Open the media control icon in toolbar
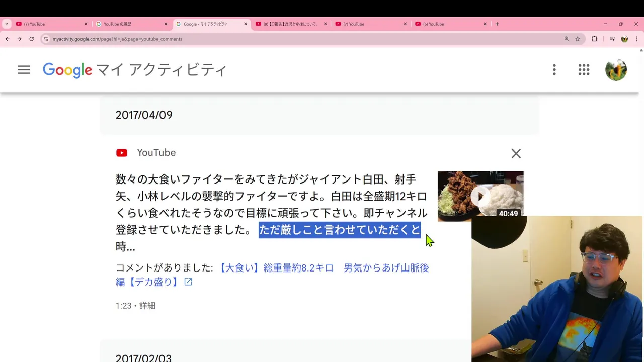644x362 pixels. click(612, 39)
